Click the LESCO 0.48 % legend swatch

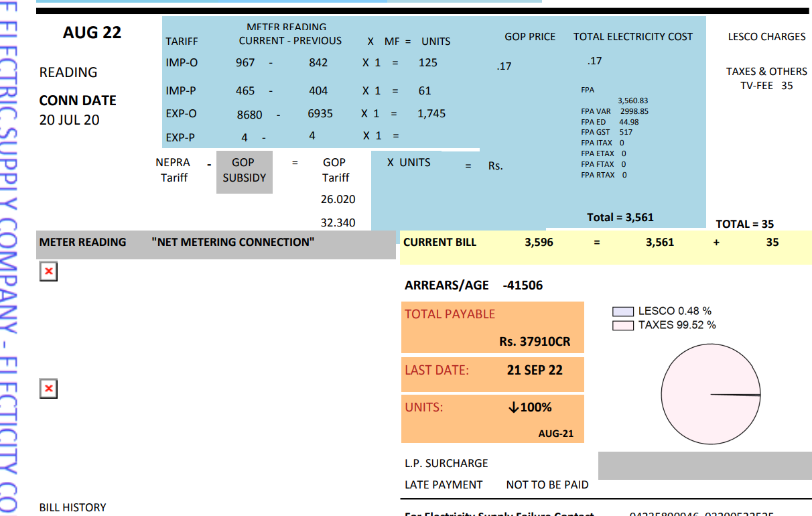click(623, 312)
